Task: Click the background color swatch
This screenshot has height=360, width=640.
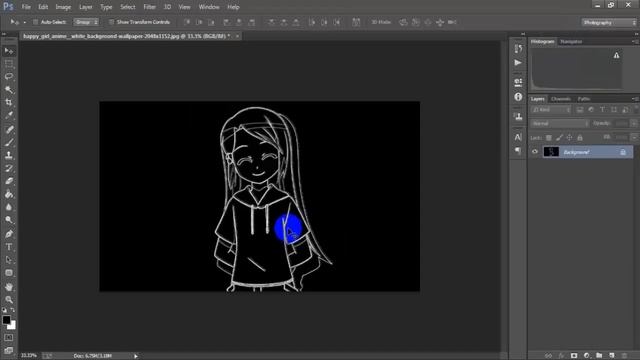Action: tap(12, 326)
